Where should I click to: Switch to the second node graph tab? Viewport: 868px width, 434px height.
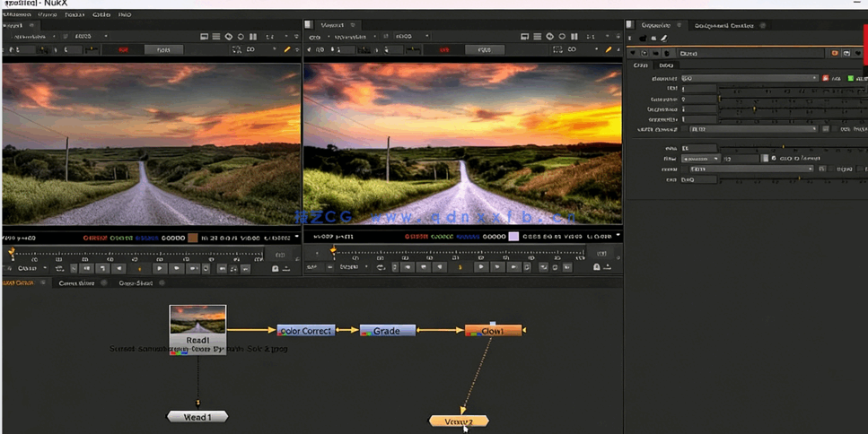pyautogui.click(x=75, y=283)
